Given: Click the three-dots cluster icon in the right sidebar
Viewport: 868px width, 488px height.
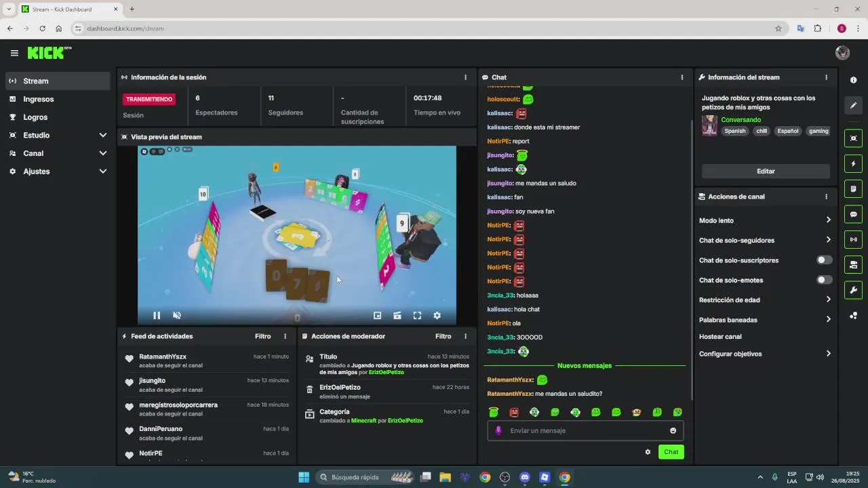Looking at the screenshot, I should point(853,316).
